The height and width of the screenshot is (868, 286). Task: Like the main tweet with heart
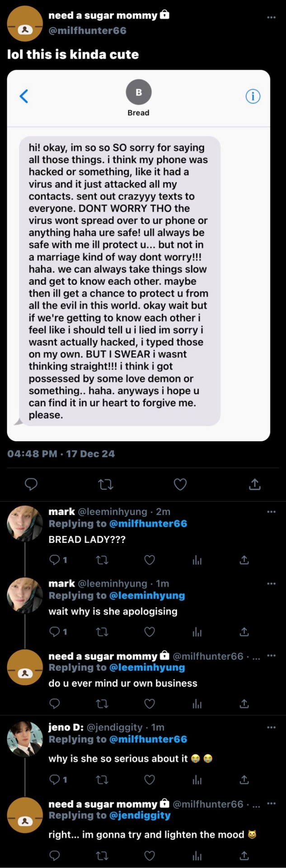[x=180, y=485]
